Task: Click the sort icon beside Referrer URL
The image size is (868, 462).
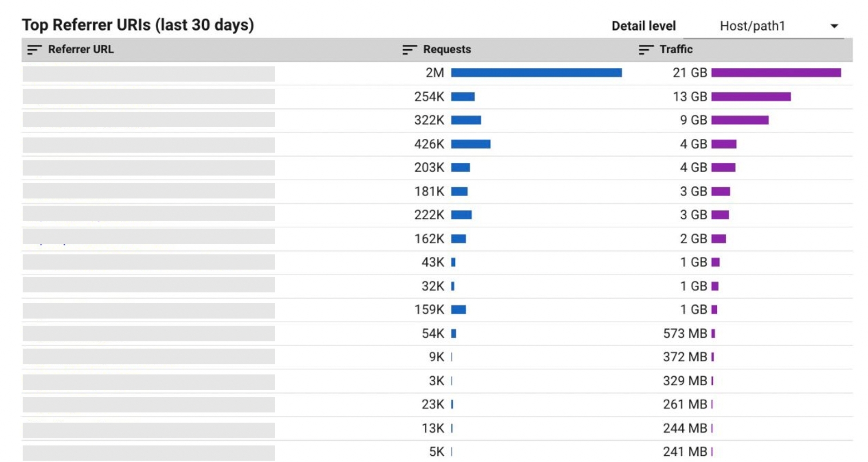Action: (34, 50)
